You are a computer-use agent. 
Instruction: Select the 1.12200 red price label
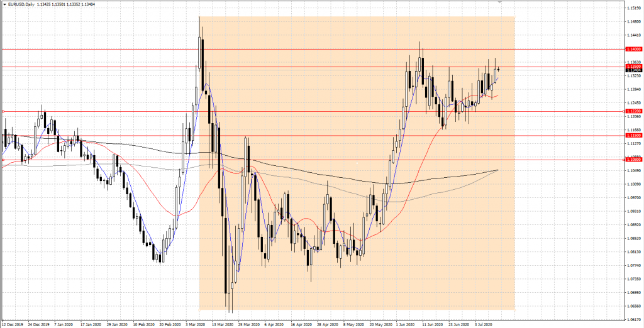point(633,112)
